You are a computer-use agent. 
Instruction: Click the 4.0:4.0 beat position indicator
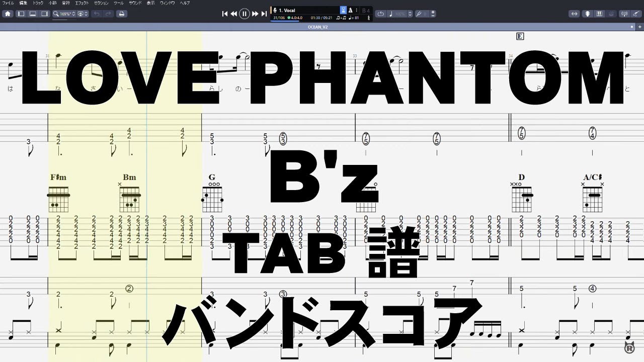coord(295,18)
